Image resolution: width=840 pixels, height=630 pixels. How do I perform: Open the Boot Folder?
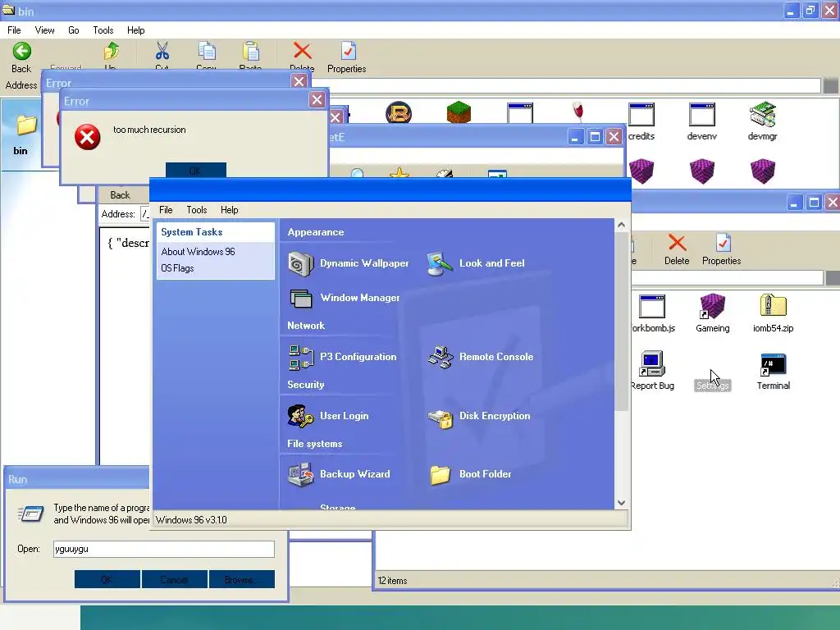click(x=470, y=475)
